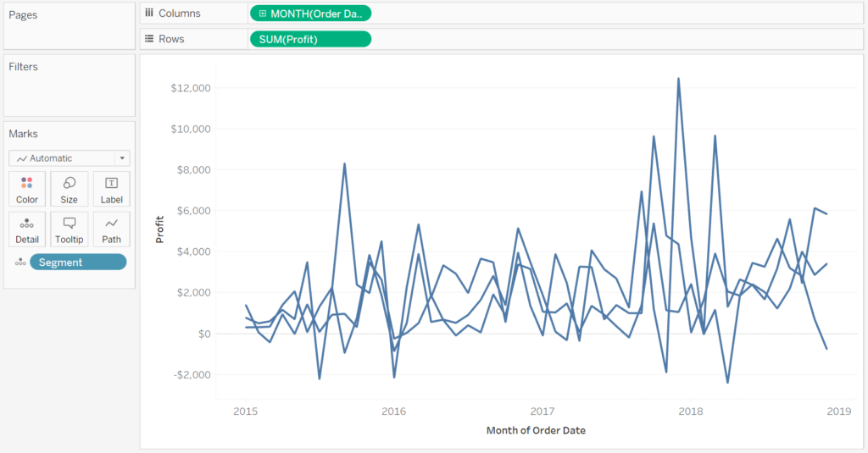Open the Tooltip marks card
868x453 pixels.
(70, 229)
